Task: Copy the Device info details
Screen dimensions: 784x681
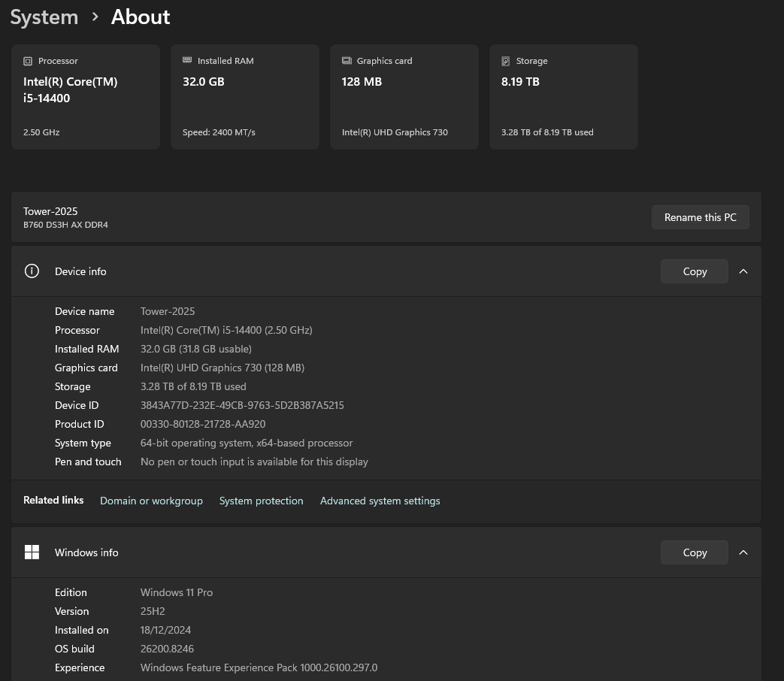Action: (x=695, y=271)
